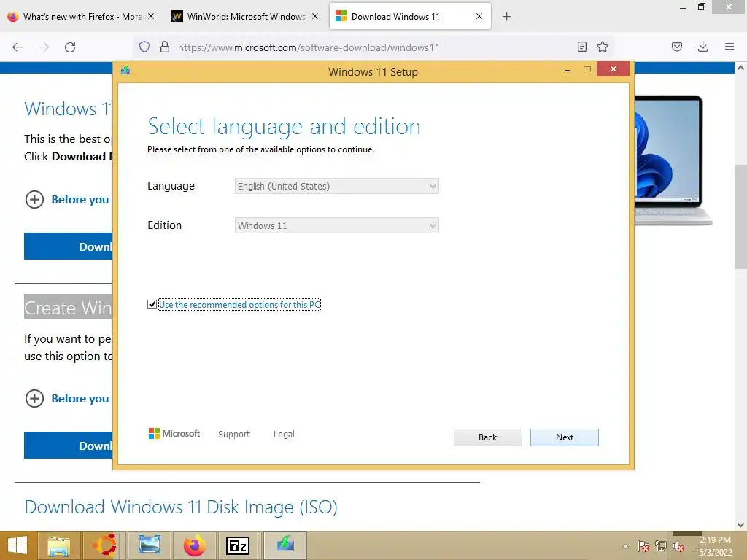Open 7-Zip from the taskbar
747x560 pixels.
click(238, 545)
